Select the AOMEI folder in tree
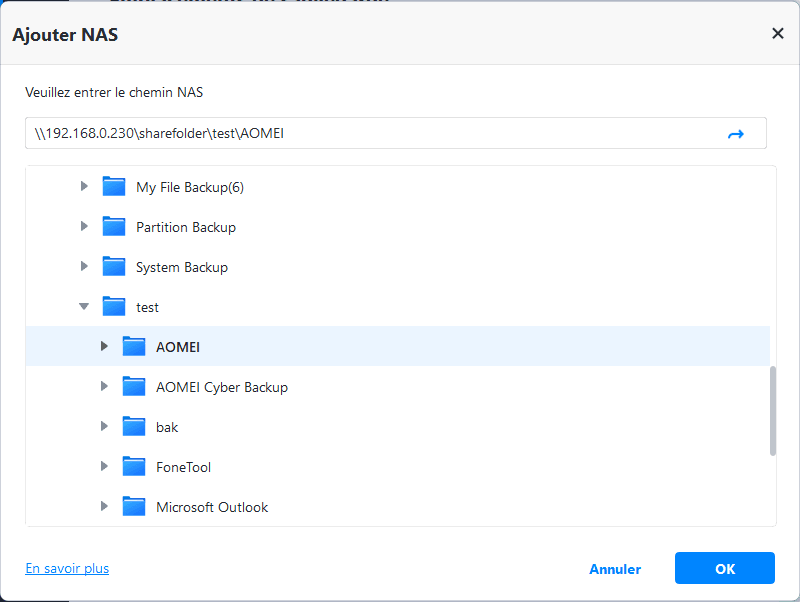Viewport: 800px width, 602px height. coord(179,347)
